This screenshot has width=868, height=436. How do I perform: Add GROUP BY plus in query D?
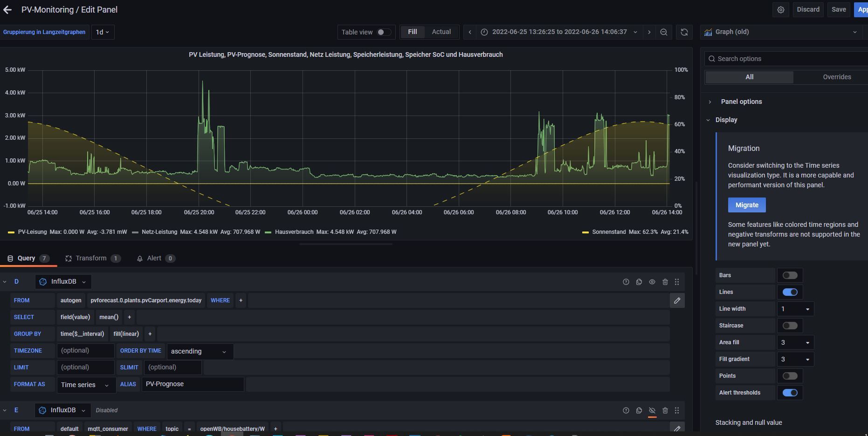click(150, 334)
